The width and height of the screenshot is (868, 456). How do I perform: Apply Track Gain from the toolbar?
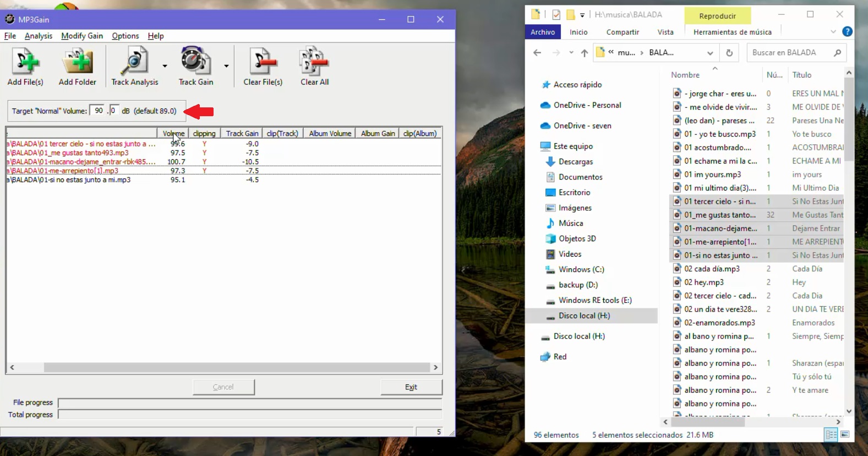(x=196, y=66)
